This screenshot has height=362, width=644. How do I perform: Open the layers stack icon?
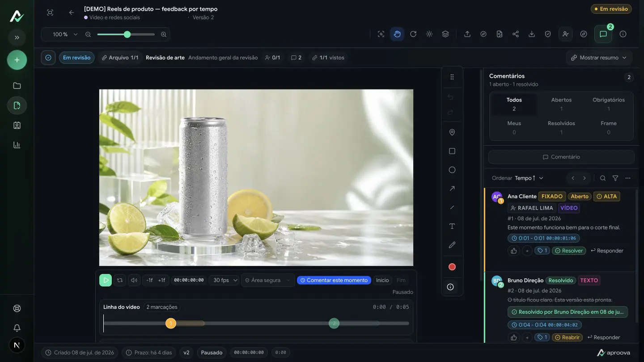(445, 34)
